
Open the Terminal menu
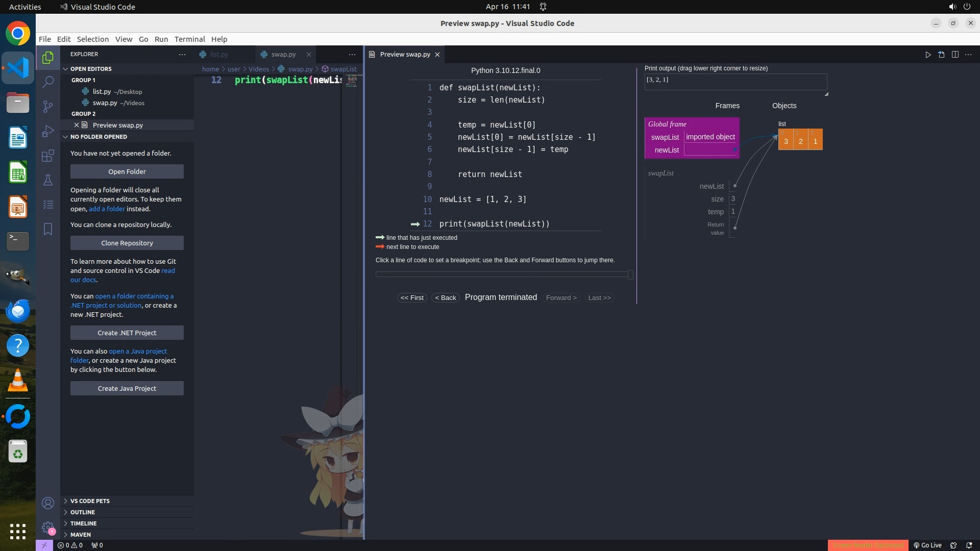(189, 39)
